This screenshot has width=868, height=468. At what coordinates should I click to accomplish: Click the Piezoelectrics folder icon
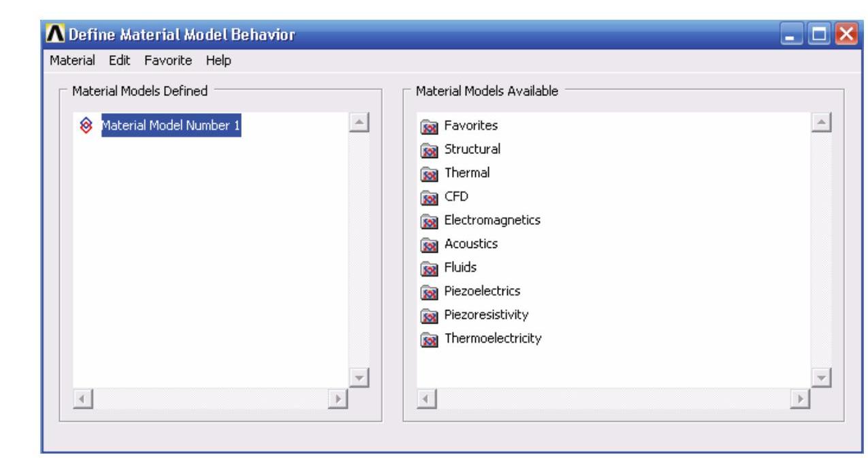point(430,292)
